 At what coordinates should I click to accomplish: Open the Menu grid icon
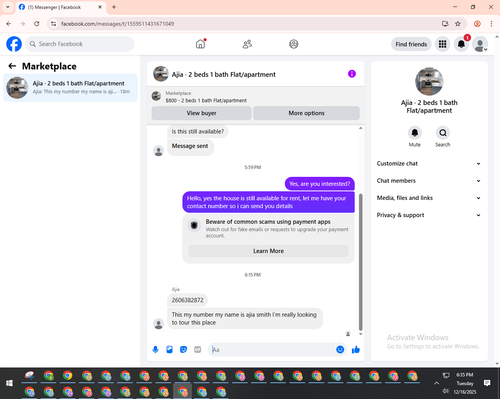pos(442,44)
